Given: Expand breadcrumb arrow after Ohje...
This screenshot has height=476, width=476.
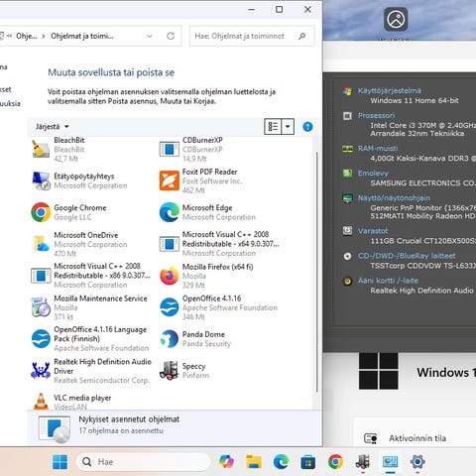Looking at the screenshot, I should [x=44, y=36].
